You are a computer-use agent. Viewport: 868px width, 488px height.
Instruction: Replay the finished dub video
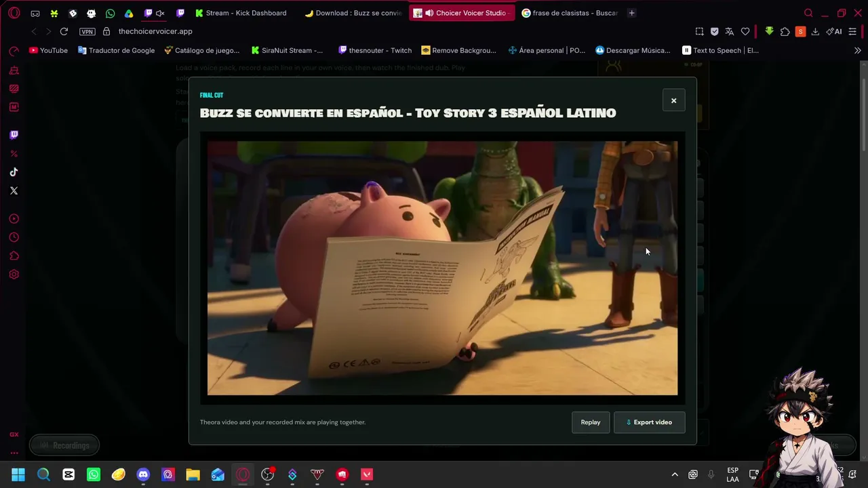point(591,422)
